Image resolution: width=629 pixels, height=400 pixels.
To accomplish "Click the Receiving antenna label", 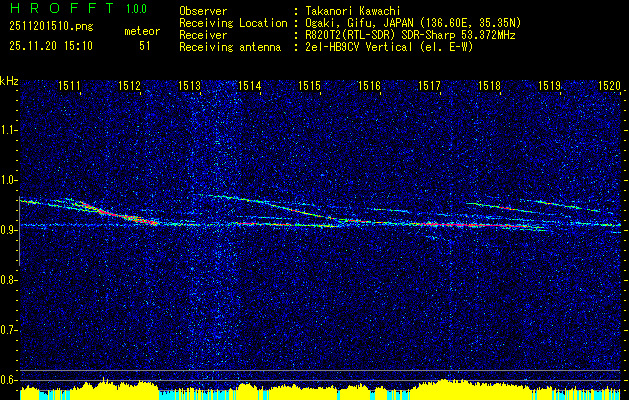I will click(230, 47).
